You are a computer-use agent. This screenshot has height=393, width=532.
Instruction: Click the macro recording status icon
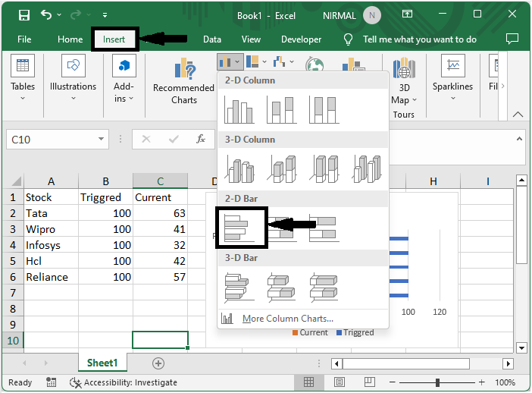click(52, 382)
